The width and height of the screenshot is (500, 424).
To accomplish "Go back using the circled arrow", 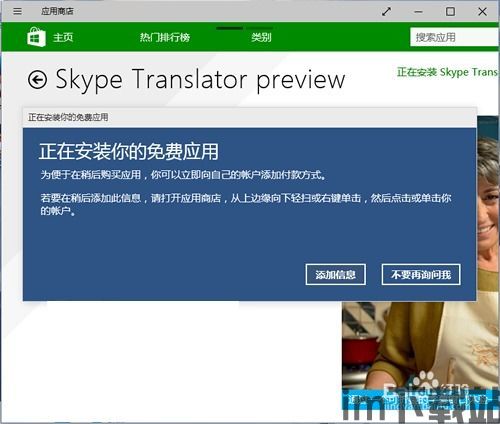I will click(37, 80).
